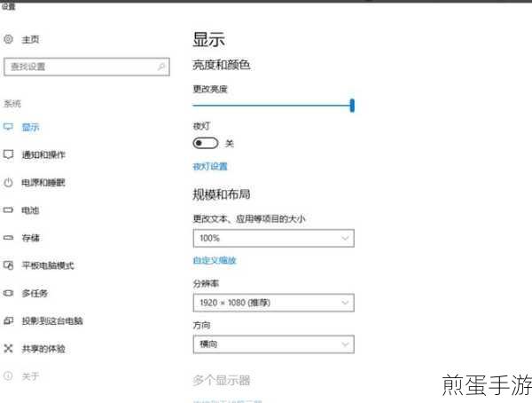Click the brightness slider handle
The image size is (532, 403).
[x=352, y=106]
